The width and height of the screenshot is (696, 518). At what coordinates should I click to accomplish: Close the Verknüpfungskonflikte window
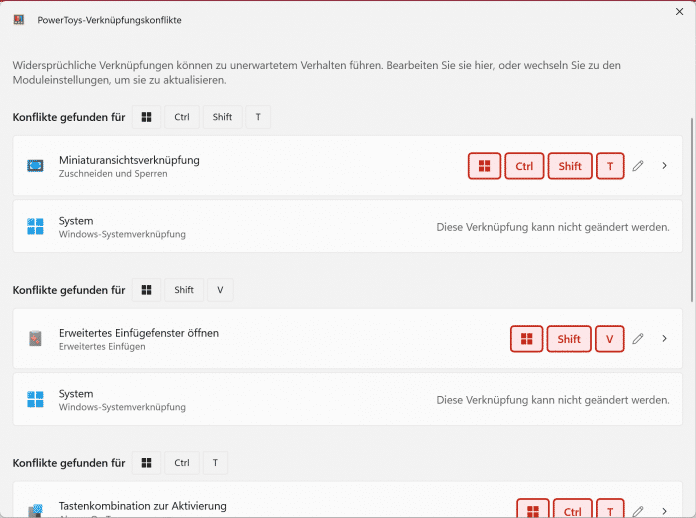[x=680, y=12]
